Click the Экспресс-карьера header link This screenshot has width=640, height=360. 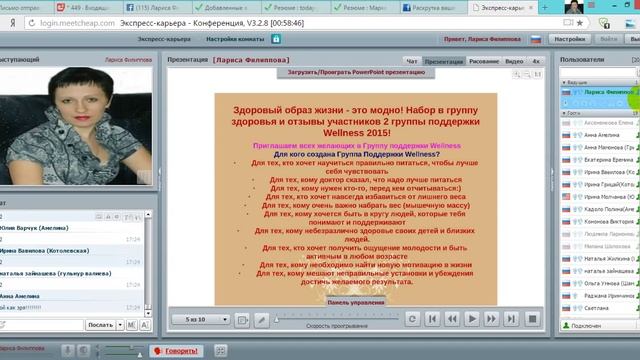164,39
